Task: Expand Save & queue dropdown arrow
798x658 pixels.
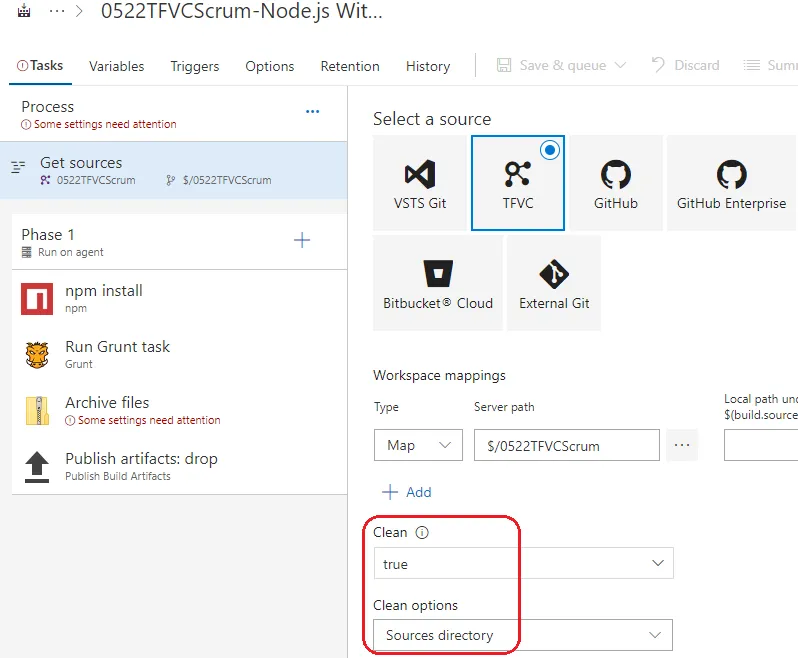Action: pyautogui.click(x=620, y=65)
